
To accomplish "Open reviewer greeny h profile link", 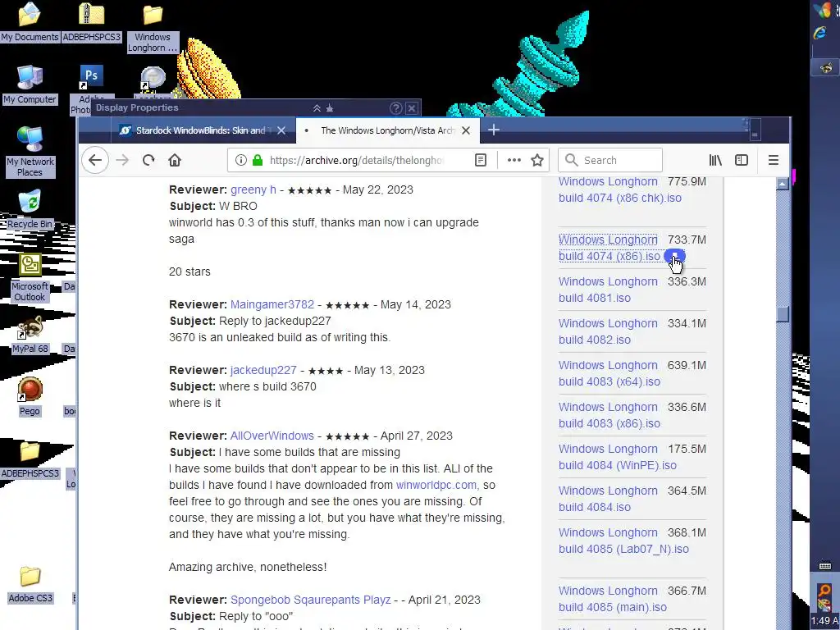I will [x=253, y=189].
